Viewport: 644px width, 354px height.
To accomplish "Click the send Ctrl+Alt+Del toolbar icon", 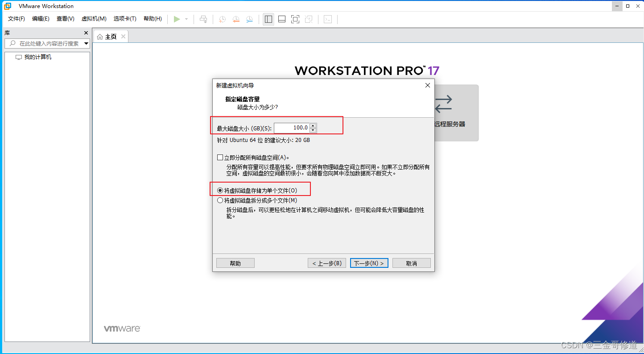I will (203, 19).
